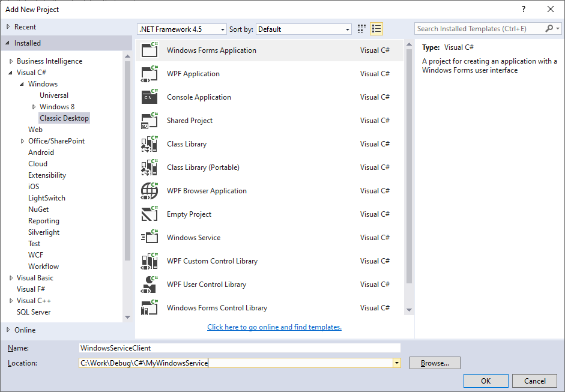Select the Extensibility category
Image resolution: width=565 pixels, height=392 pixels.
click(47, 175)
